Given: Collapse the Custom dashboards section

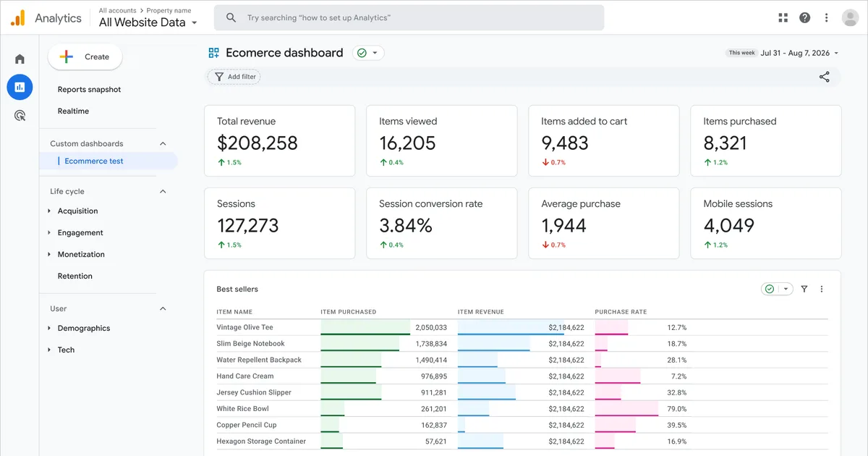Looking at the screenshot, I should click(x=163, y=143).
